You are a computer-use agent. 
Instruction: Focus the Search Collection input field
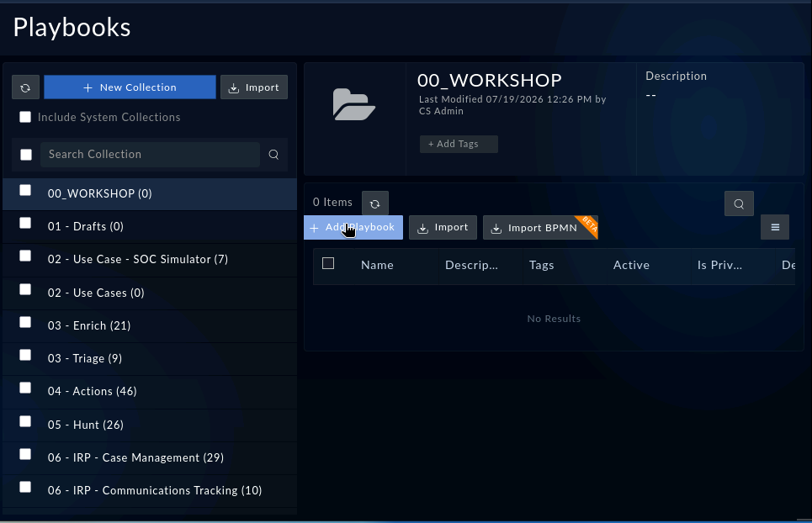150,155
